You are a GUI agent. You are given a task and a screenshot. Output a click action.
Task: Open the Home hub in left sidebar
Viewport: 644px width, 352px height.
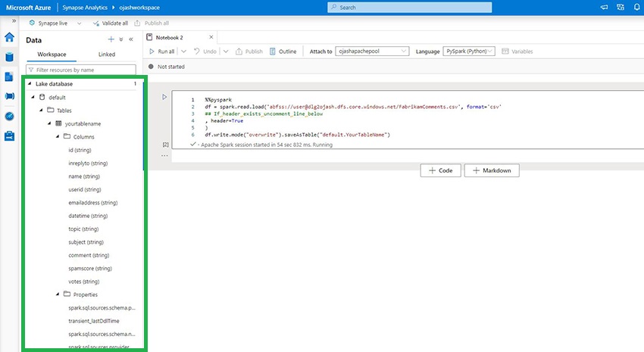10,37
